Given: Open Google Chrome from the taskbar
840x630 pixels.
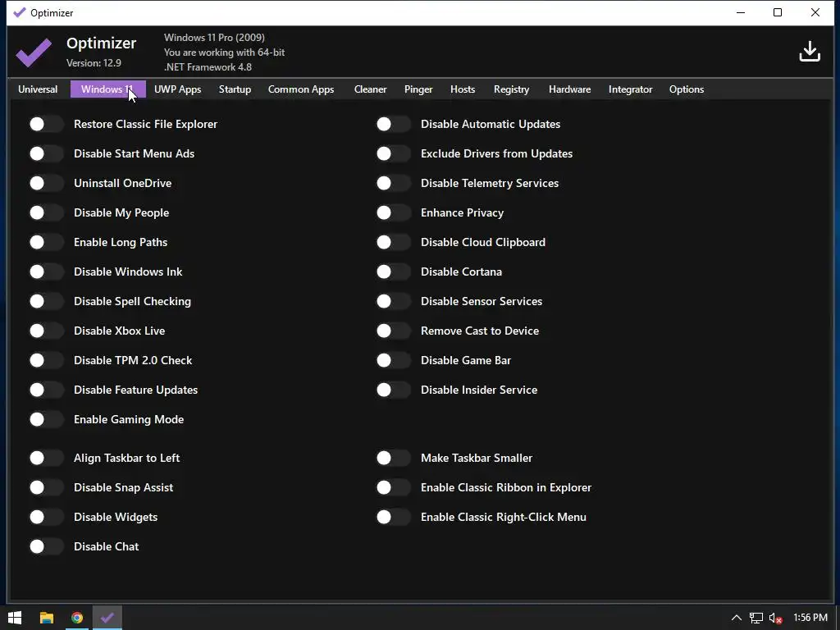Looking at the screenshot, I should [77, 618].
